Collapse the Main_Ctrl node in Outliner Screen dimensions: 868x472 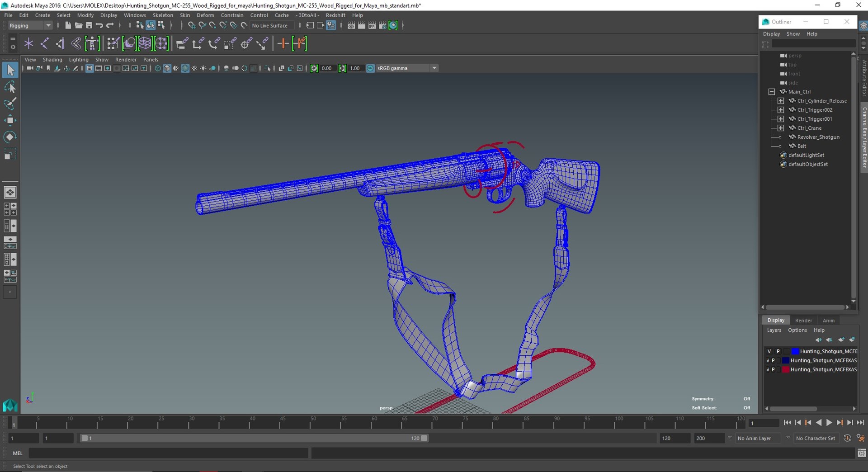tap(772, 92)
